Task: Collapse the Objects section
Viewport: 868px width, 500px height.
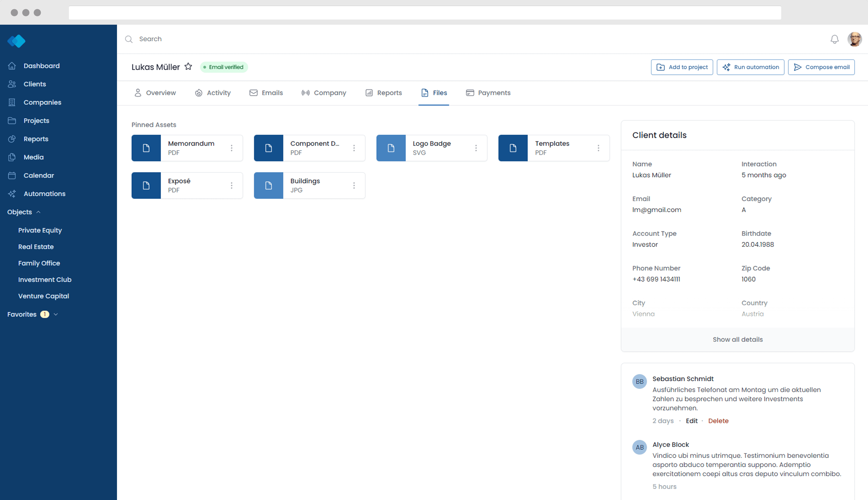Action: (x=24, y=212)
